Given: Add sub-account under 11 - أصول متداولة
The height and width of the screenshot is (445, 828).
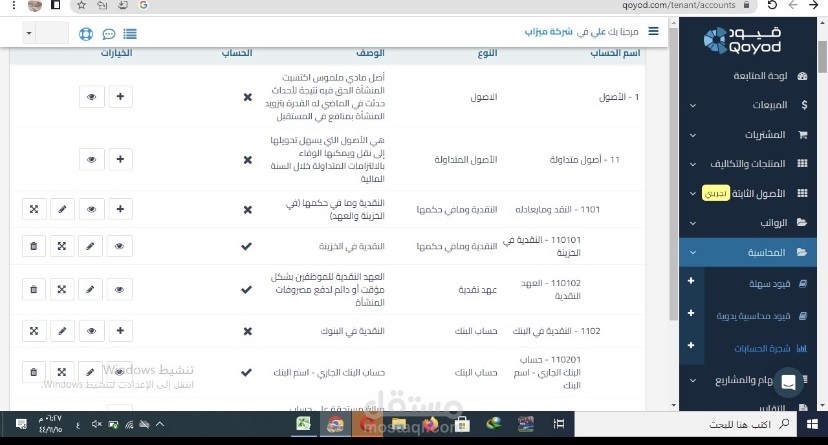Looking at the screenshot, I should pos(120,159).
